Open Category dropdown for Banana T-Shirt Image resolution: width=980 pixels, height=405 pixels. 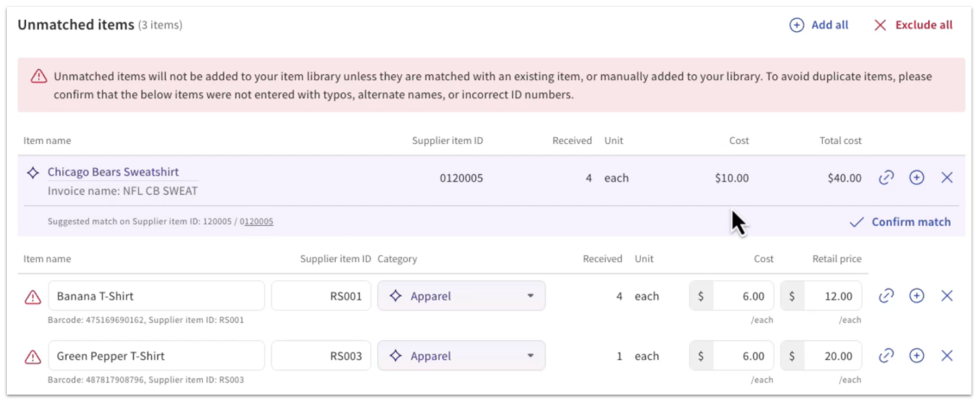pos(461,296)
